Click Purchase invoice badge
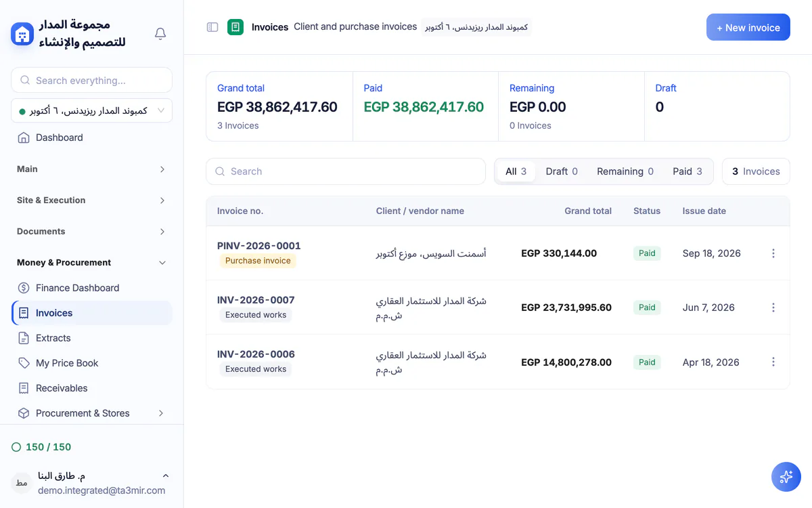 (x=258, y=261)
